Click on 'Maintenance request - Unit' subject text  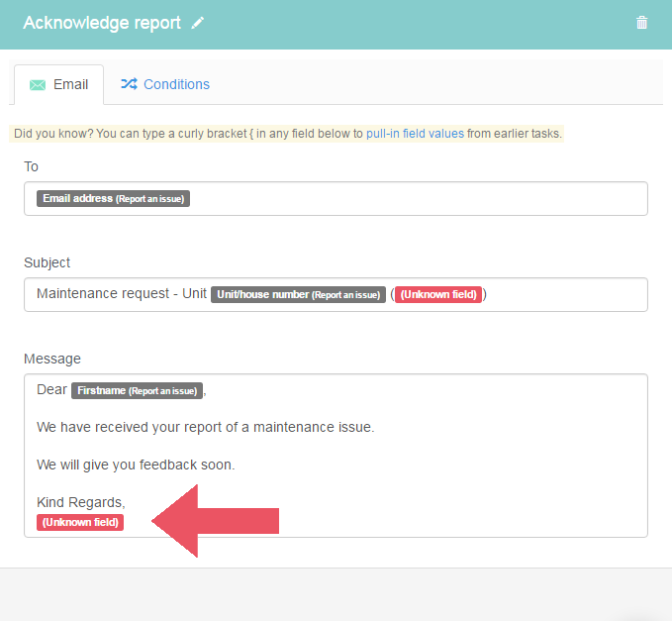122,294
